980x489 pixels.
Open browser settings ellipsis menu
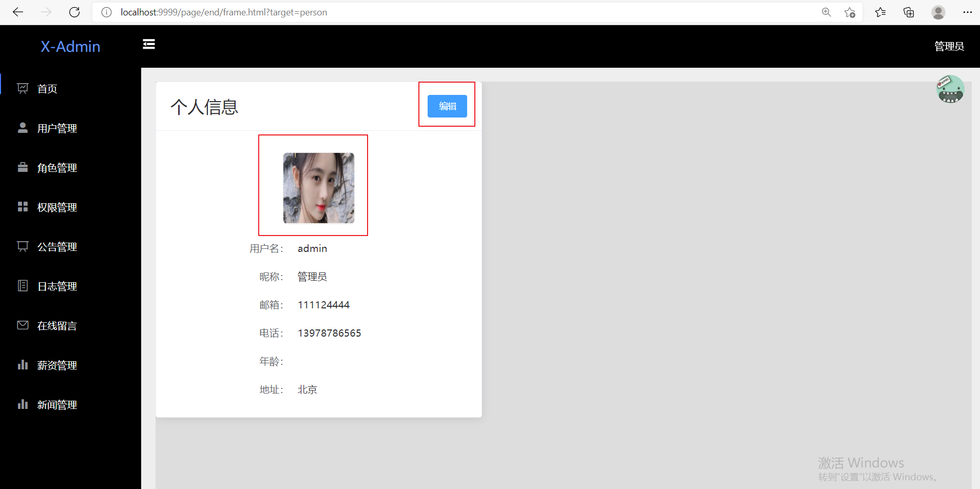[967, 12]
